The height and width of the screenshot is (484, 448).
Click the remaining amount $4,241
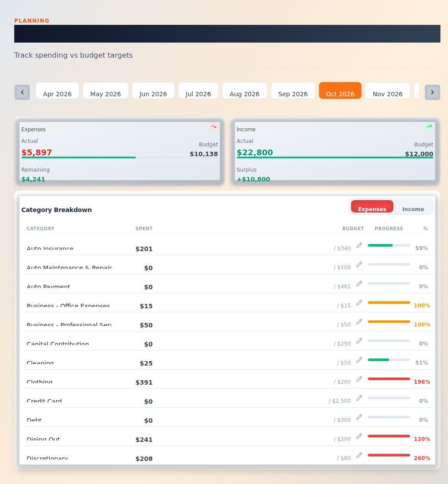(x=33, y=179)
